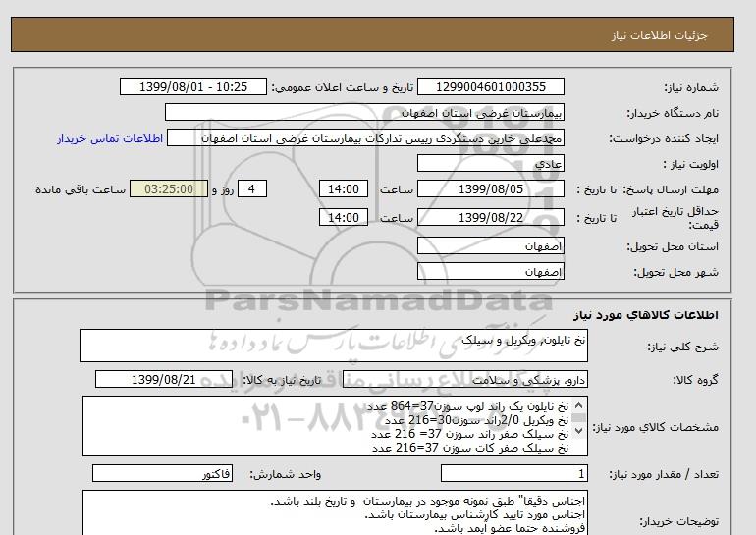Click the buyer name field بیمارستان غرضی استان اصفهان
The image size is (756, 535).
pyautogui.click(x=364, y=112)
